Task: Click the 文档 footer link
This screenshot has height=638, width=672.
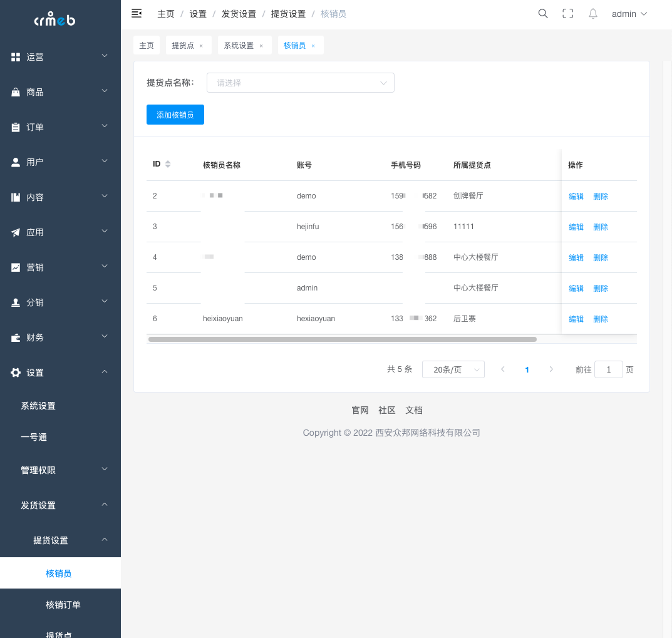Action: [414, 411]
